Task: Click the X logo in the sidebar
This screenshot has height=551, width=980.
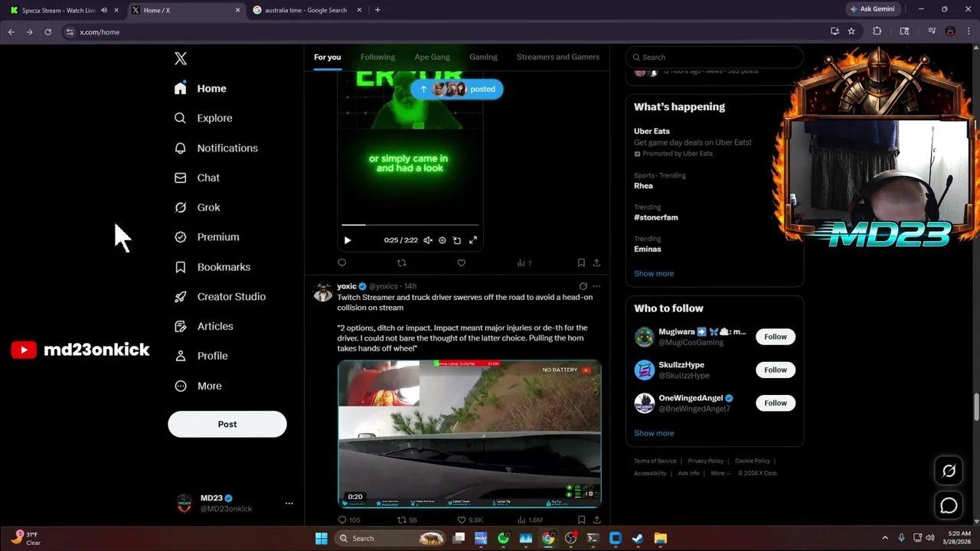Action: pyautogui.click(x=181, y=58)
